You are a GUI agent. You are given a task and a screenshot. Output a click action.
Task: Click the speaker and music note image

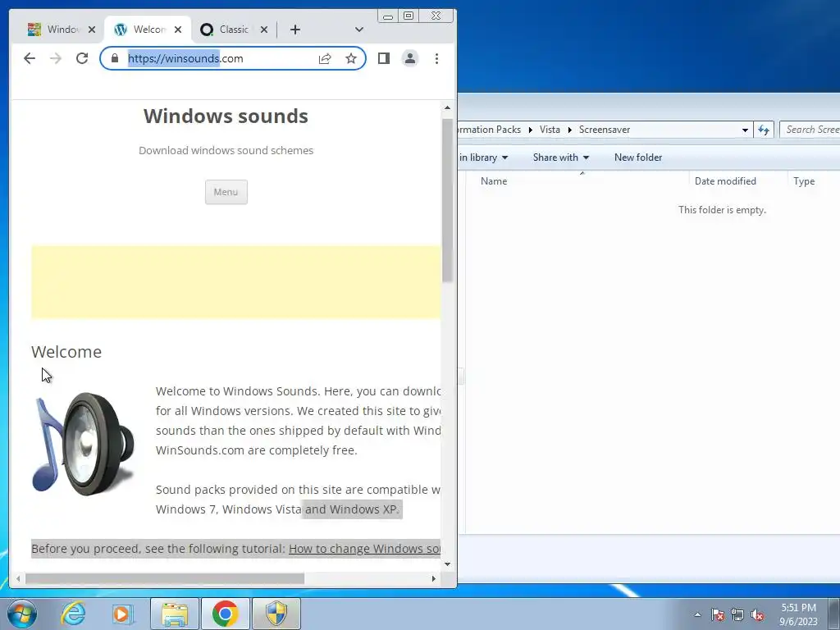tap(83, 444)
